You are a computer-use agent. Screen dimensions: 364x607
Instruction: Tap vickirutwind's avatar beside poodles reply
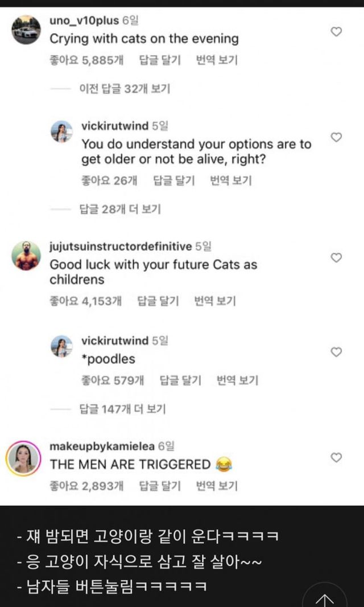point(61,347)
